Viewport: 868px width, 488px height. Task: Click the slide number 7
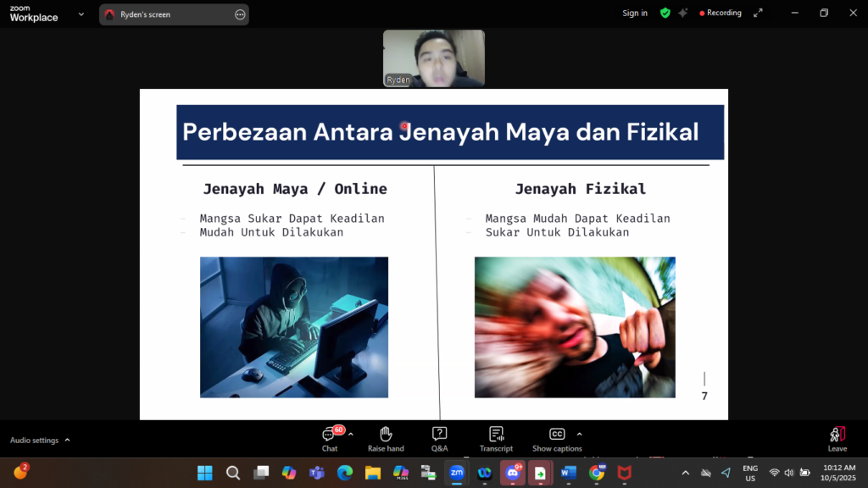click(x=704, y=396)
